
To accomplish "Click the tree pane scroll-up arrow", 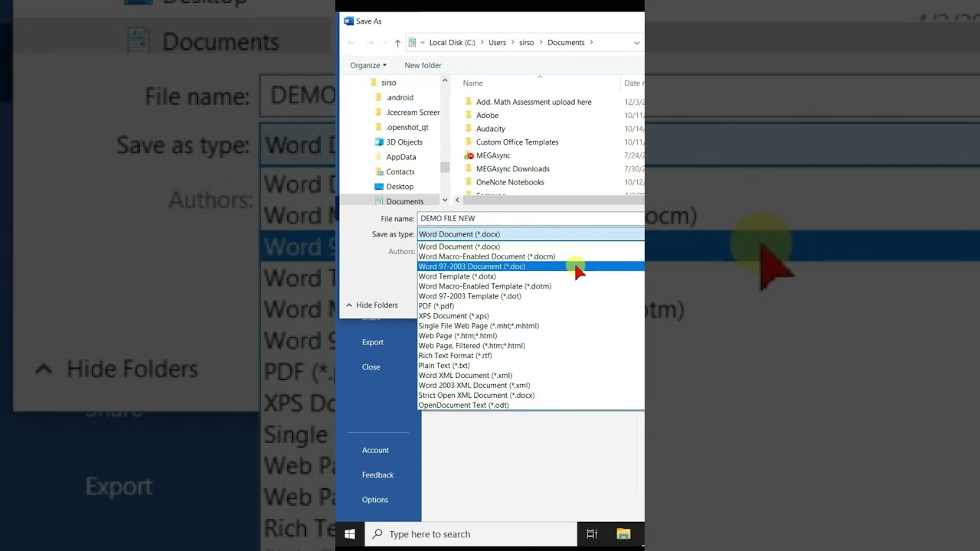I will tap(445, 80).
